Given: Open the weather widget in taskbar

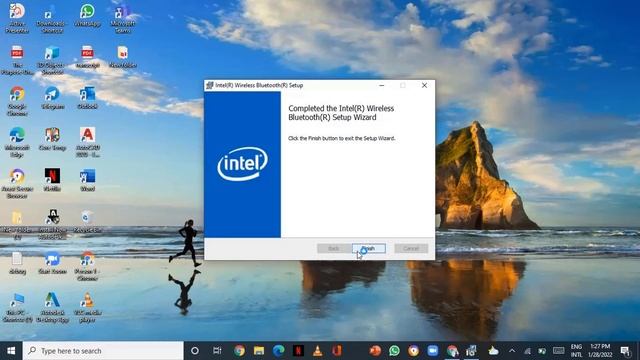Looking at the screenshot, I should pyautogui.click(x=493, y=351).
